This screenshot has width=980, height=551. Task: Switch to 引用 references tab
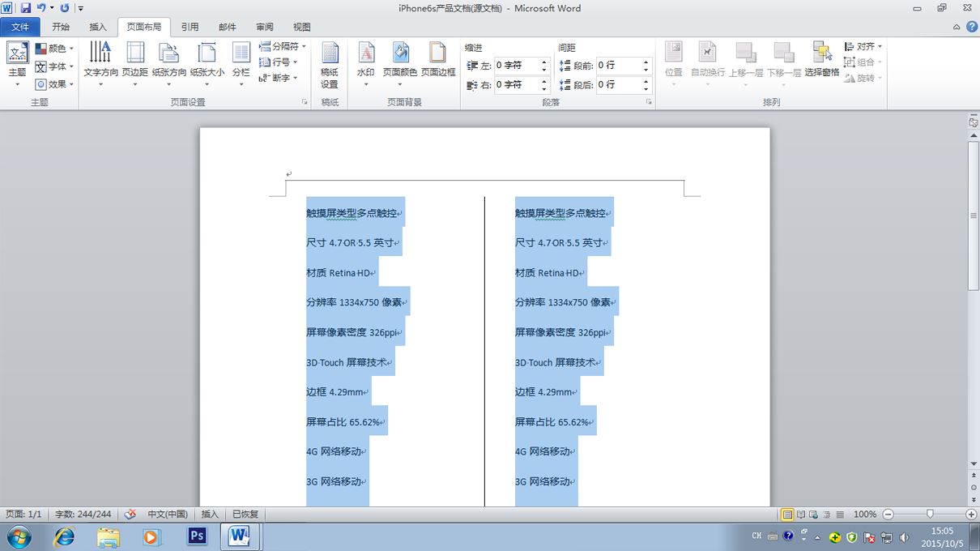click(190, 27)
